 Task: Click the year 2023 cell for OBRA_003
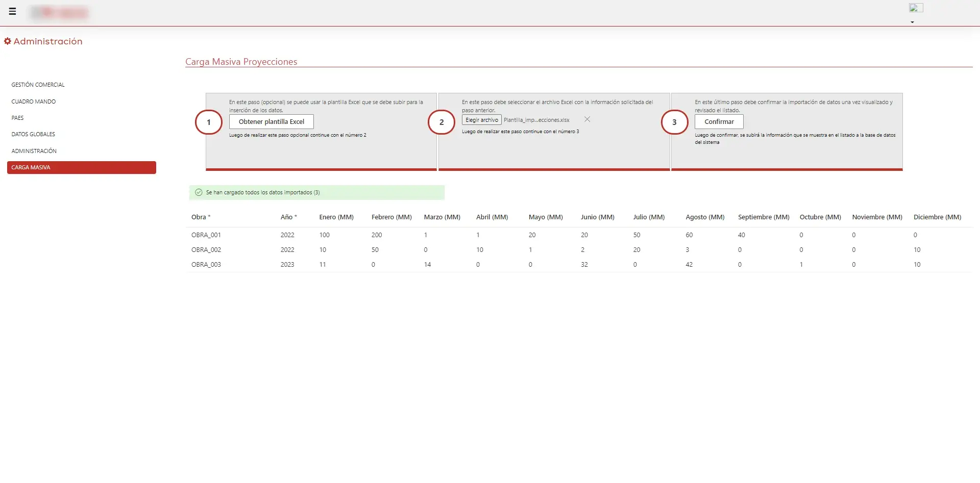tap(287, 265)
